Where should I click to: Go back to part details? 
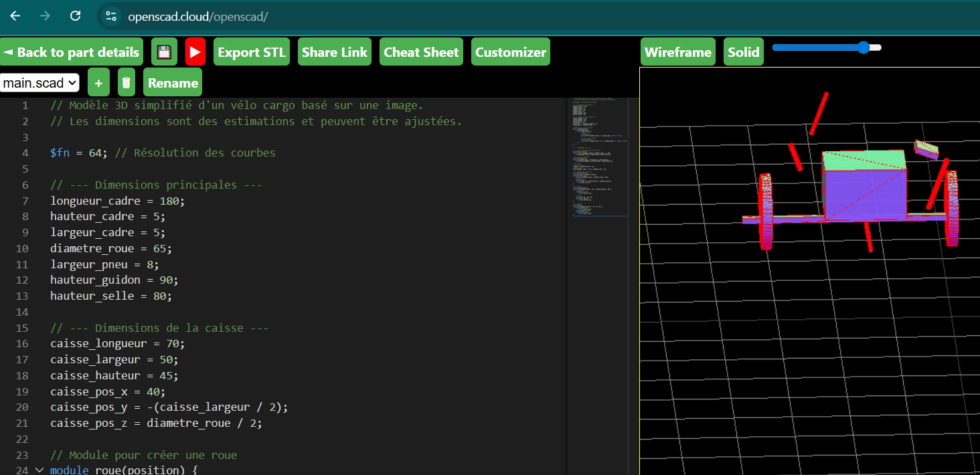coord(72,52)
